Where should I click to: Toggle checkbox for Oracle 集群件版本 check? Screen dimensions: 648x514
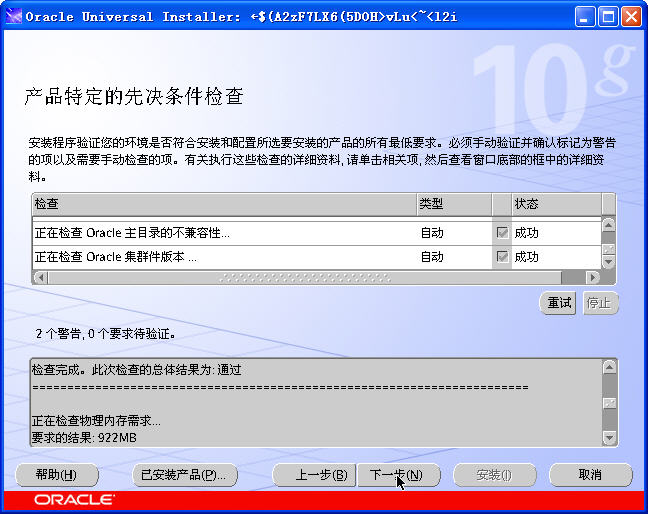[x=502, y=257]
